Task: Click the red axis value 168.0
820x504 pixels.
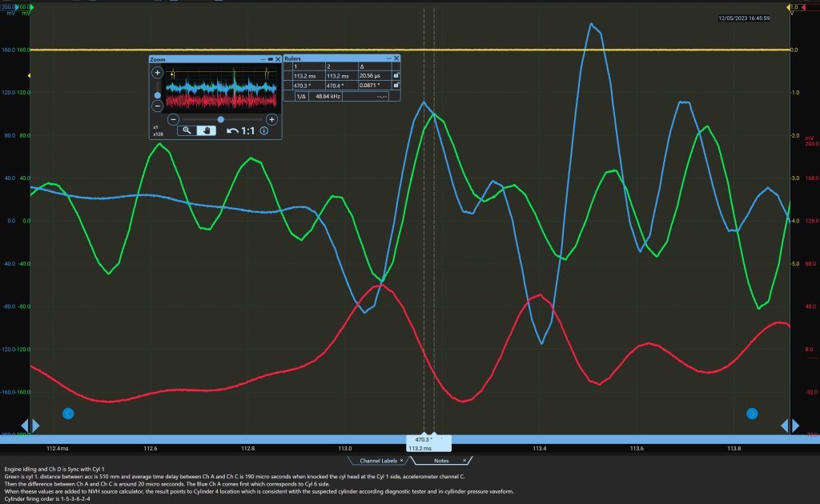Action: [x=812, y=178]
